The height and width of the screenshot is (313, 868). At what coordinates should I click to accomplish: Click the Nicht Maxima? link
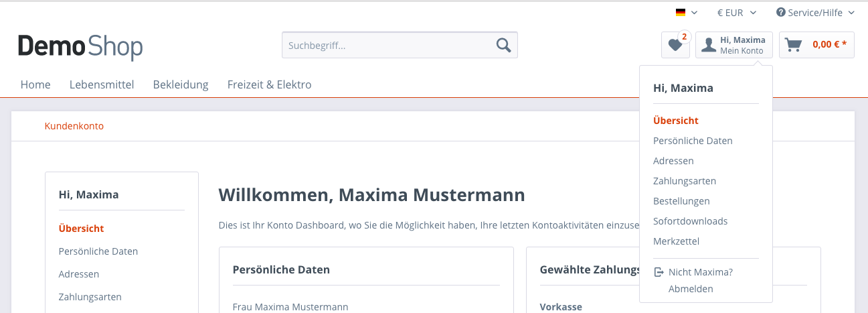pyautogui.click(x=701, y=272)
